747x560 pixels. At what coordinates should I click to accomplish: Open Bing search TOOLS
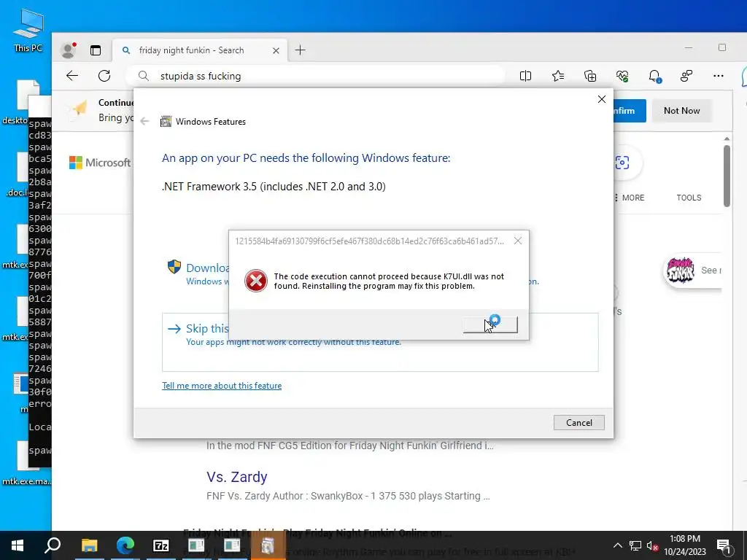tap(689, 198)
